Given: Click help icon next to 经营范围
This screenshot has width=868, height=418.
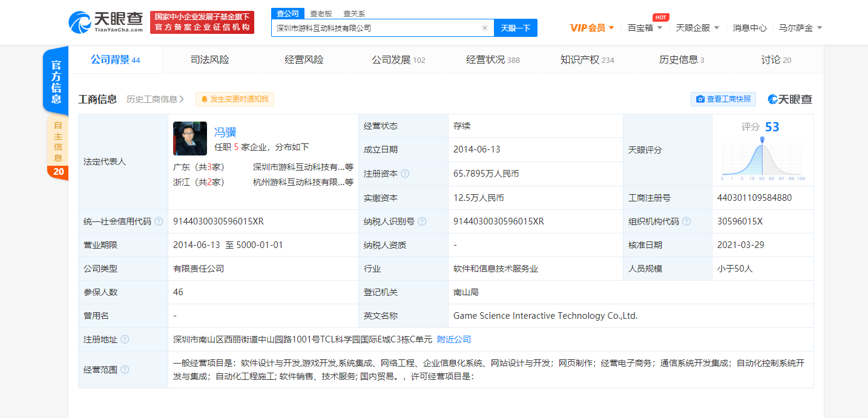Looking at the screenshot, I should click(125, 370).
